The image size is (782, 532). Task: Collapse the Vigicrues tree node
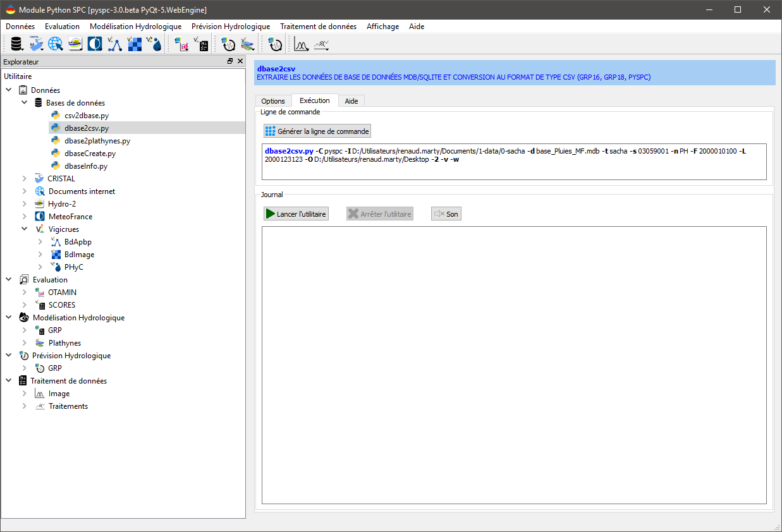tap(25, 229)
